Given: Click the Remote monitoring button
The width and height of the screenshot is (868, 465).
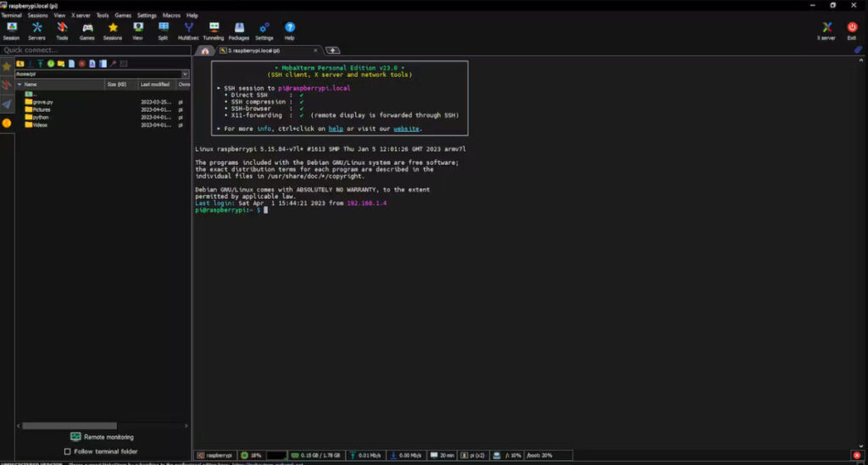Looking at the screenshot, I should (102, 437).
